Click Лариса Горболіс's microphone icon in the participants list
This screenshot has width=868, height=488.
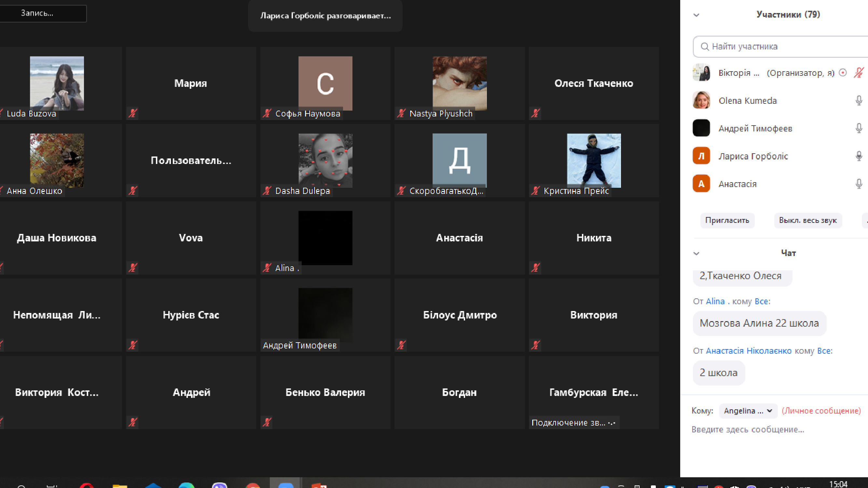(x=859, y=156)
